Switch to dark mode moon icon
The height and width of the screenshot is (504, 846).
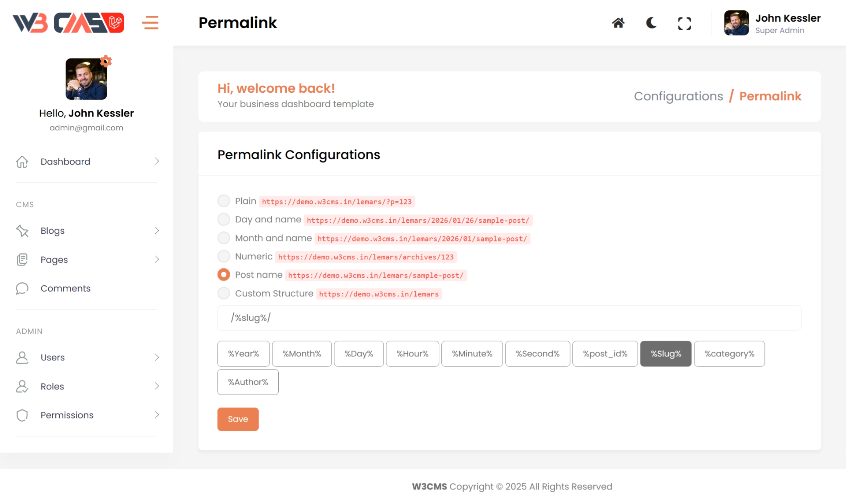651,23
